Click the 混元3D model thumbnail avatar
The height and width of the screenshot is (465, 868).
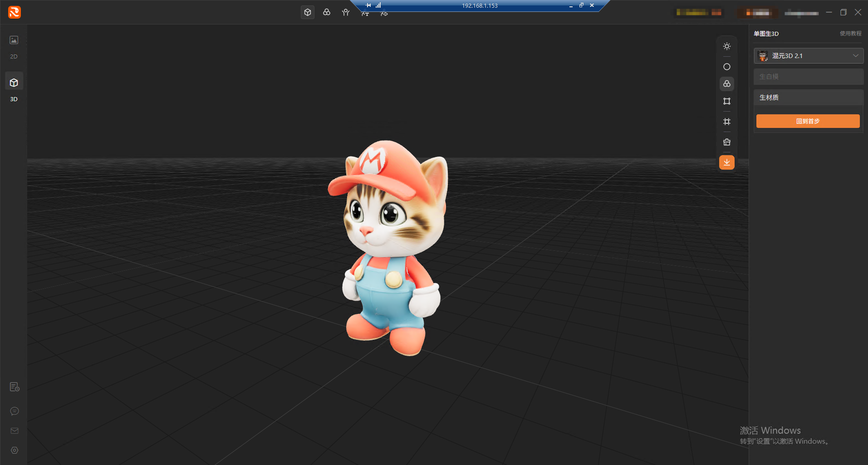763,56
